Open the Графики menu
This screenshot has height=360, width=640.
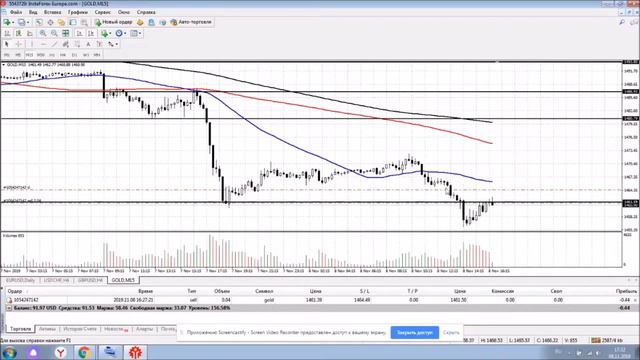[78, 12]
